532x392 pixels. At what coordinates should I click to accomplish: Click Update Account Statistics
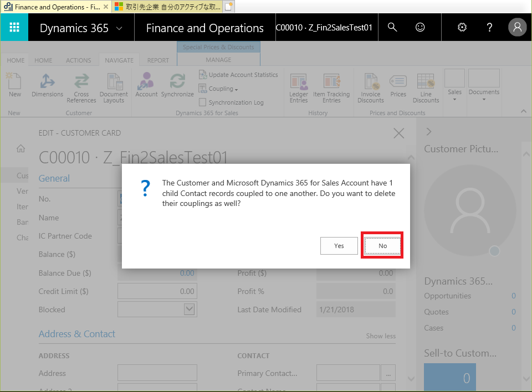[x=238, y=75]
